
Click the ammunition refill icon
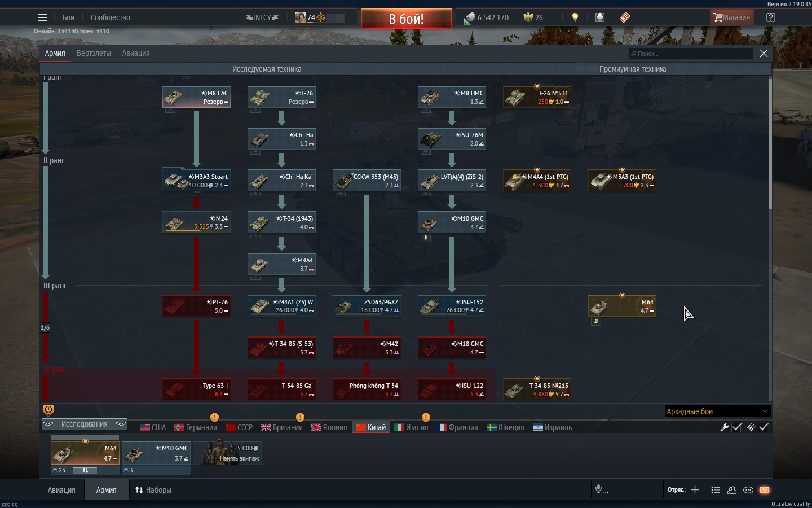(751, 427)
